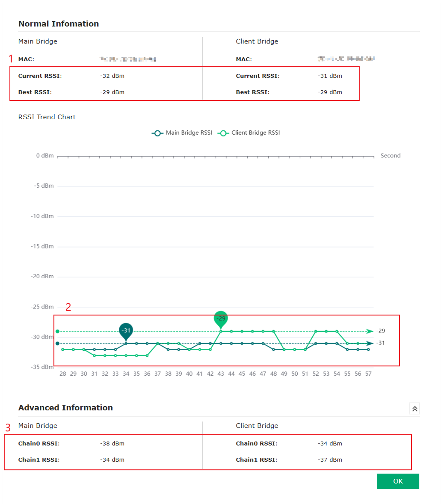Click the Advanced Information heading
The image size is (441, 504).
65,408
